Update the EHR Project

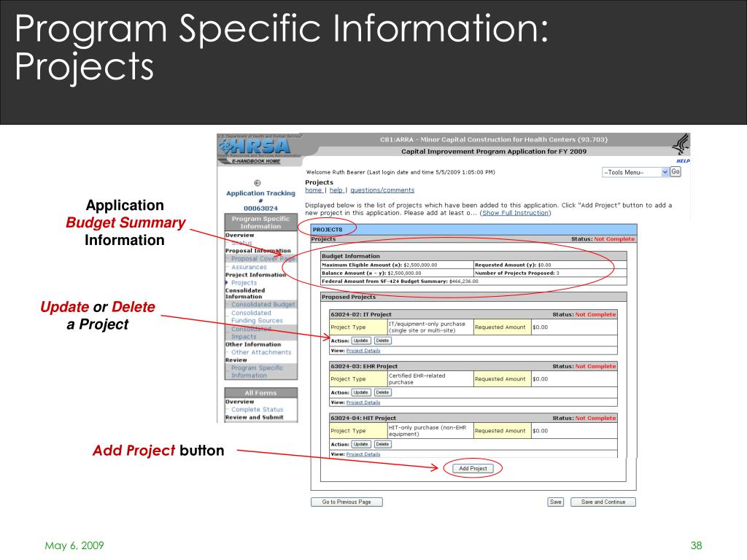pos(360,392)
